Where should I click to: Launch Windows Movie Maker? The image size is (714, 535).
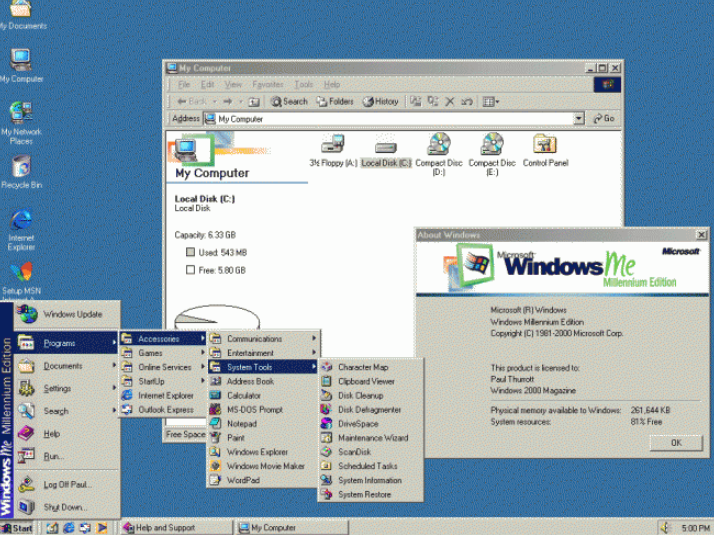tap(263, 466)
